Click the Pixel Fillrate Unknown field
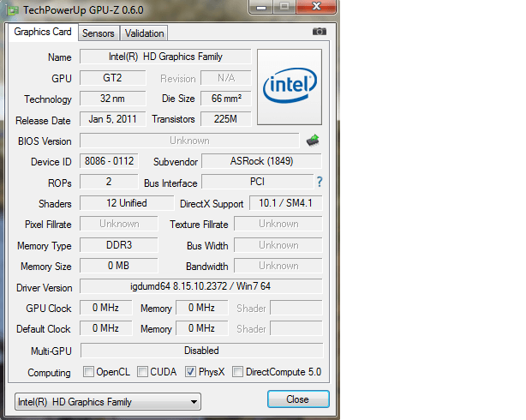The height and width of the screenshot is (420, 526). 119,224
